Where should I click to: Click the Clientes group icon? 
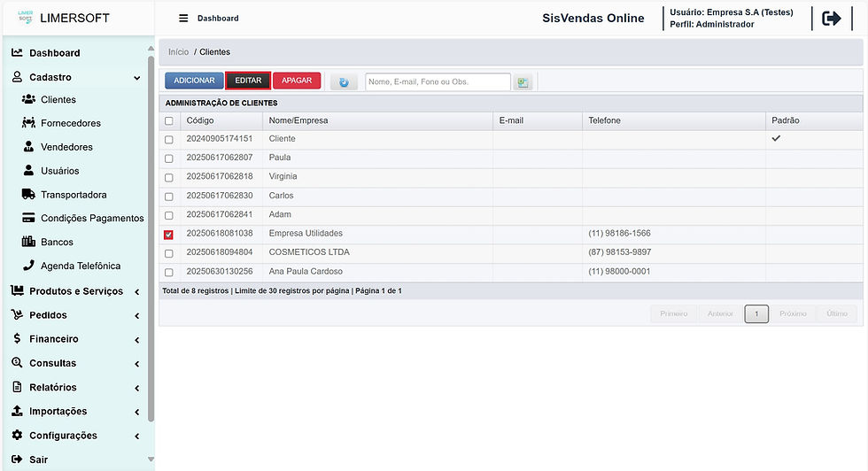(x=28, y=99)
